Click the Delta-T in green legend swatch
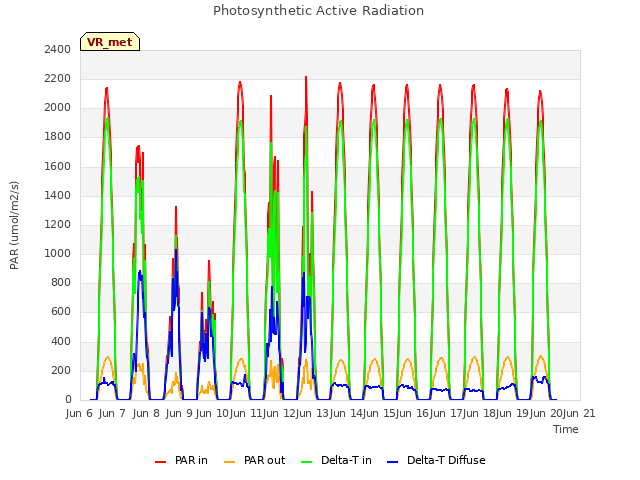640x480 pixels. [x=307, y=462]
